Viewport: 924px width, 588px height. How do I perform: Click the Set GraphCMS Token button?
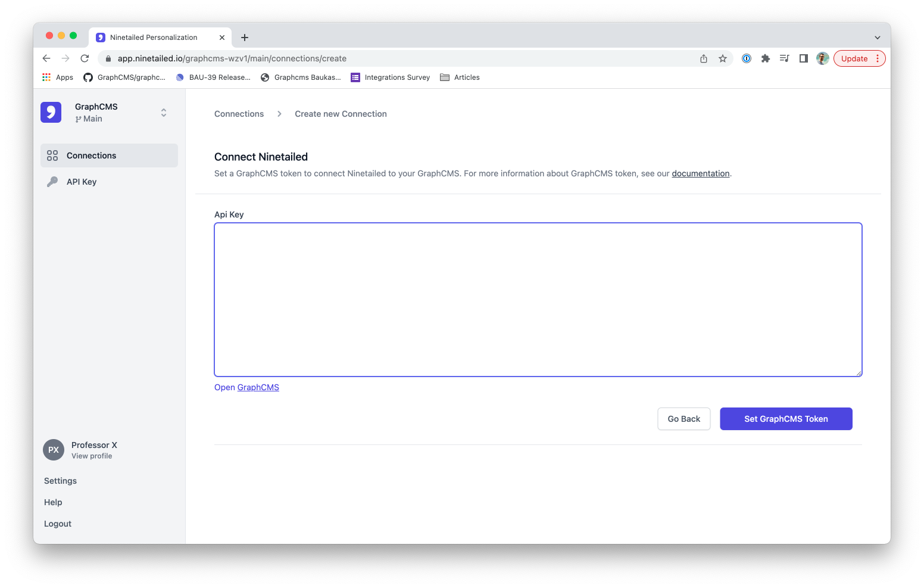tap(786, 419)
